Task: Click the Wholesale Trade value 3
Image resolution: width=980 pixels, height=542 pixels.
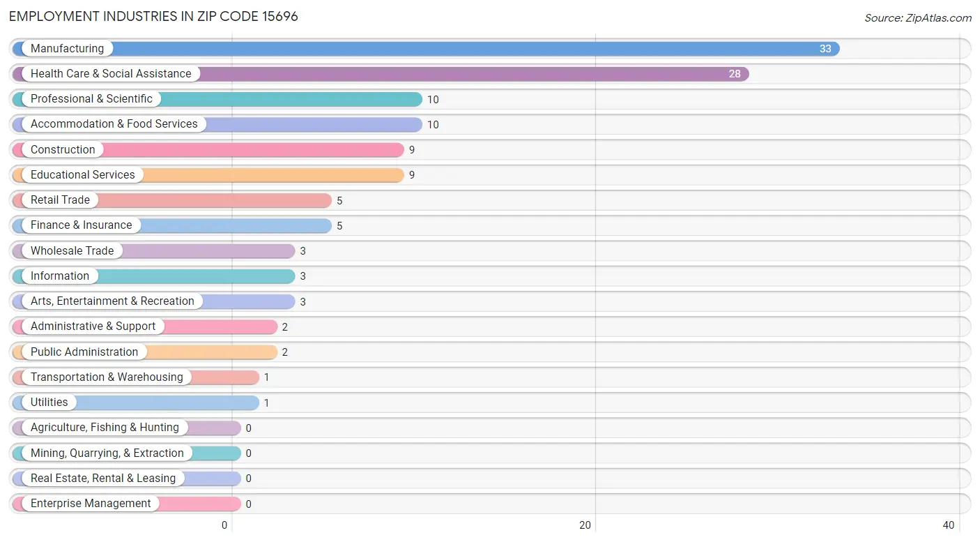Action: coord(303,251)
